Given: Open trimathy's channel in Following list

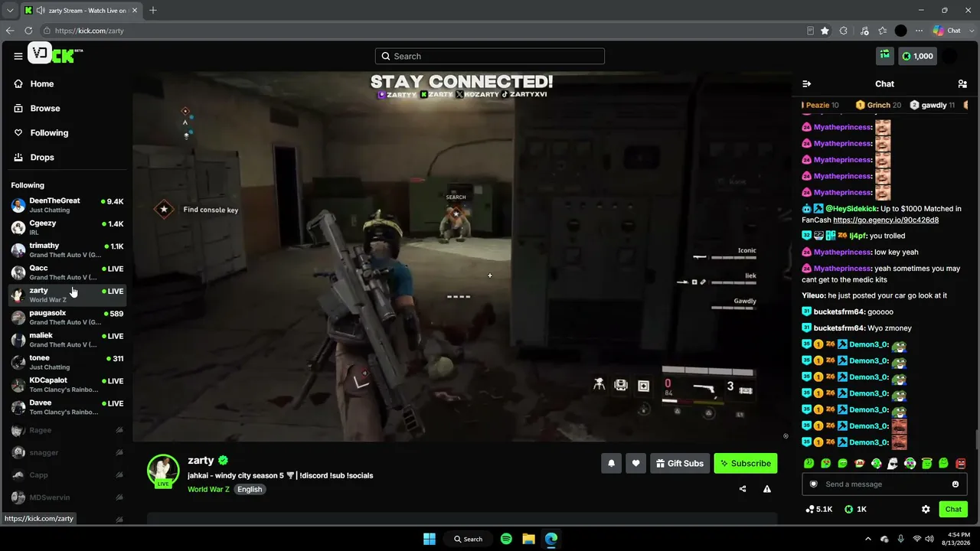Looking at the screenshot, I should click(x=67, y=250).
